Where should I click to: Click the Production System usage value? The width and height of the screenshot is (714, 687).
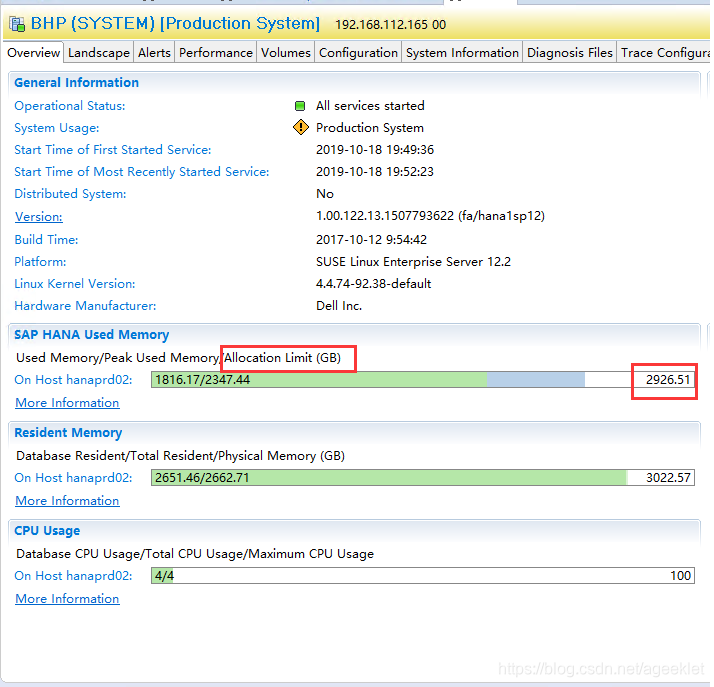[370, 128]
